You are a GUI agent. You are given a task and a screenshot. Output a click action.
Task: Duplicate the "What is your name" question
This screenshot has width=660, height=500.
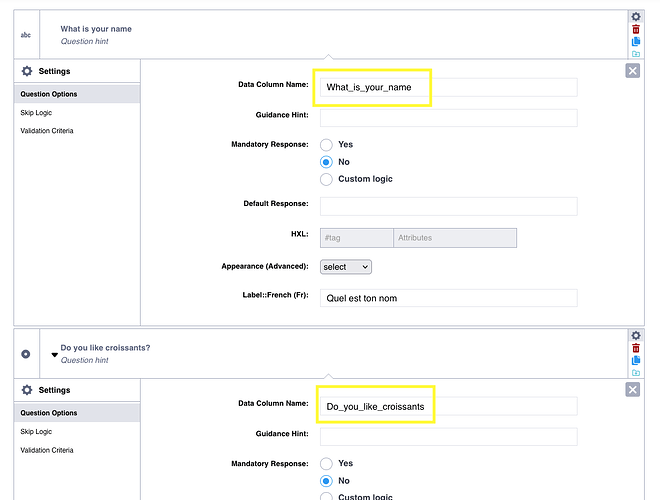pyautogui.click(x=635, y=41)
